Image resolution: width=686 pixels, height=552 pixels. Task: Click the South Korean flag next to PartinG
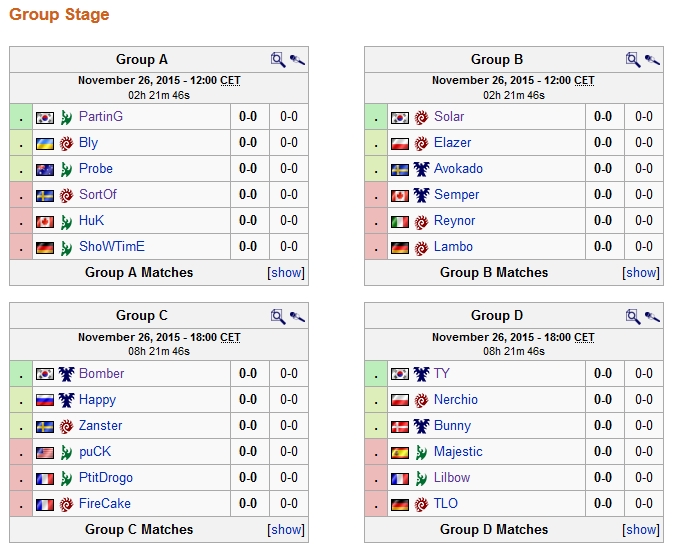pos(45,117)
